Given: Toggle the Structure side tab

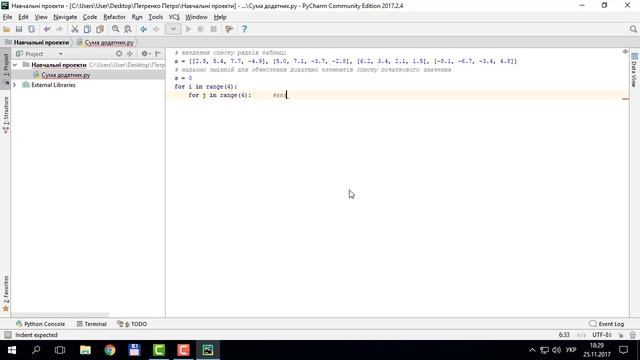Looking at the screenshot, I should click(x=6, y=115).
